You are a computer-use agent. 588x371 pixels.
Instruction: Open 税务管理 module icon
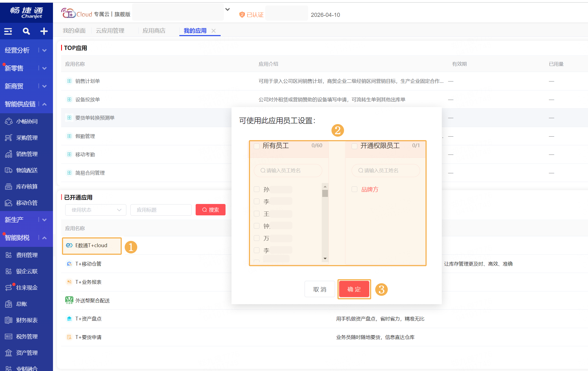coord(8,337)
